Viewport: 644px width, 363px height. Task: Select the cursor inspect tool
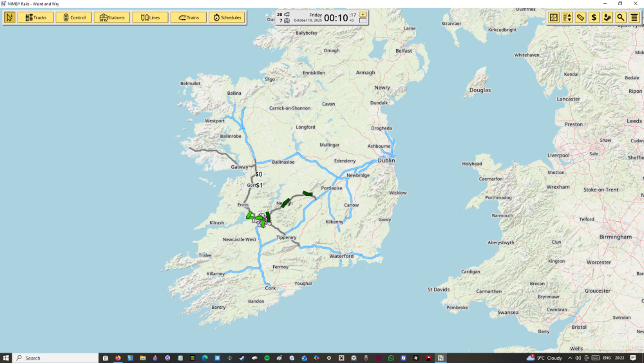[x=10, y=17]
